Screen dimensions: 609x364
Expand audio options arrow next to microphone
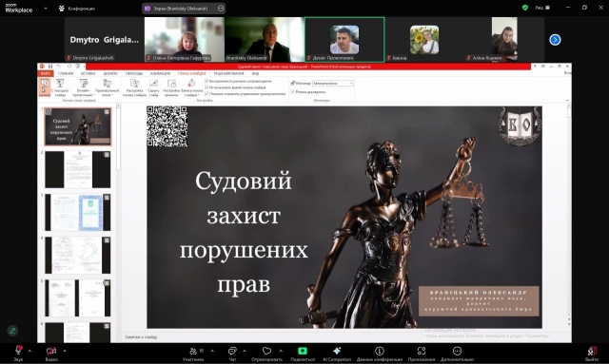[29, 351]
